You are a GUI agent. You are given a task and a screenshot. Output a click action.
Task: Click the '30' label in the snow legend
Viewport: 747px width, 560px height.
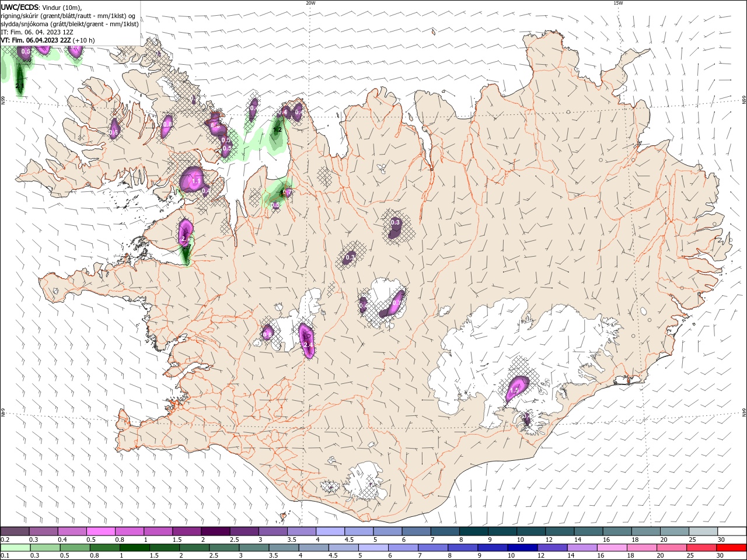click(x=721, y=540)
